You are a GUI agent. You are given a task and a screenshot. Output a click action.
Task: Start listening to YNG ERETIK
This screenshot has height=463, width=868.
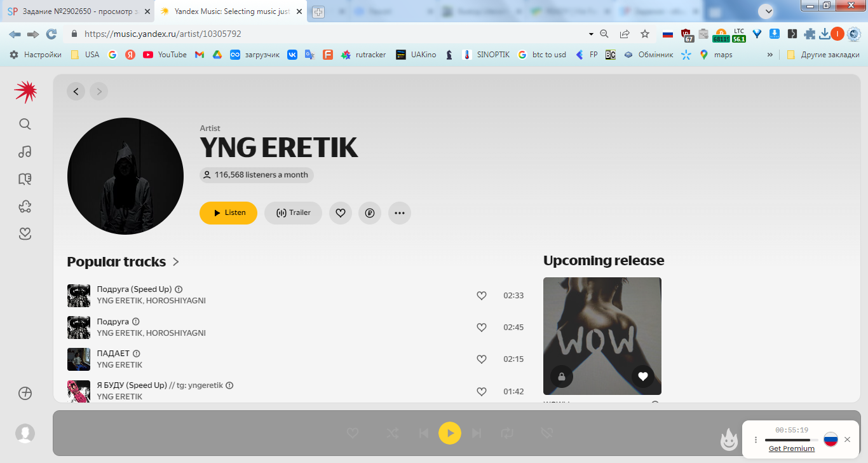click(228, 213)
